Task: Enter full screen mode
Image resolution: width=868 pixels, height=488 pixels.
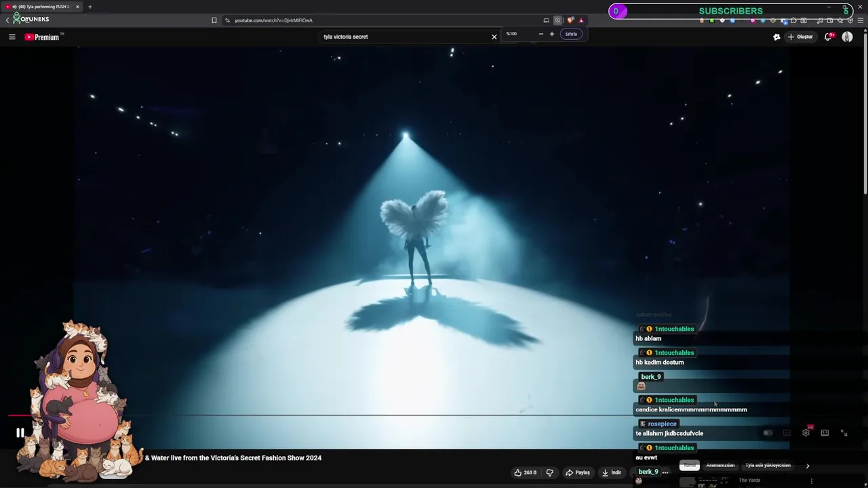Action: tap(844, 433)
